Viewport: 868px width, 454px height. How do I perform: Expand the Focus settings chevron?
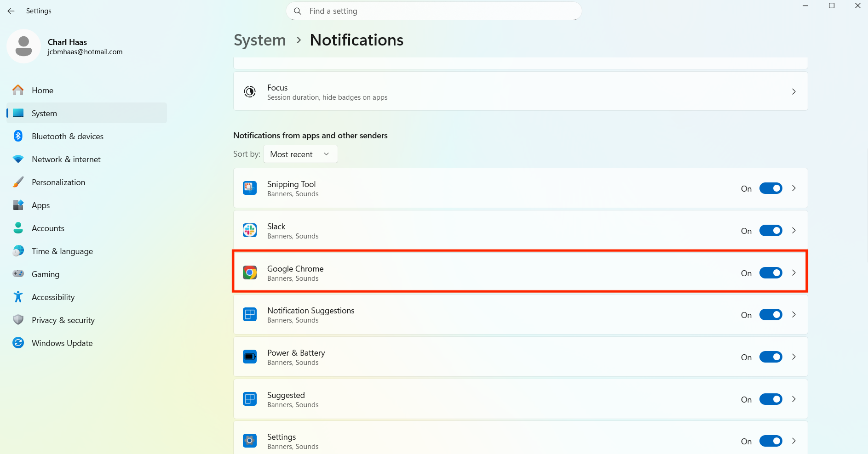794,91
